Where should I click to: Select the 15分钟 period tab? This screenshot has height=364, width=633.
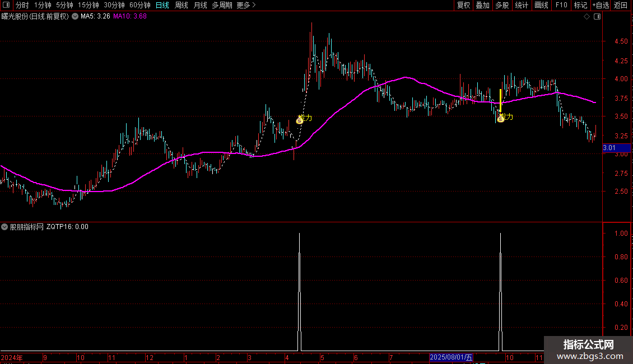pyautogui.click(x=89, y=5)
